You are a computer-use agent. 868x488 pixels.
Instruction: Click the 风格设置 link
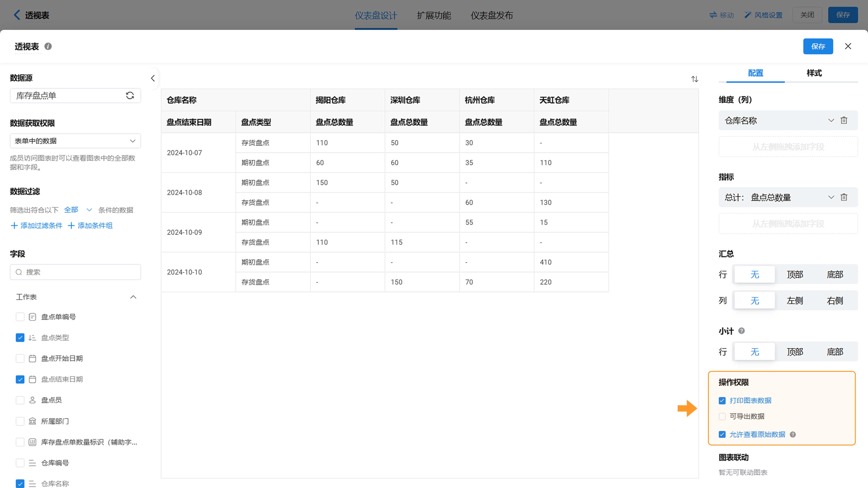[x=763, y=15]
